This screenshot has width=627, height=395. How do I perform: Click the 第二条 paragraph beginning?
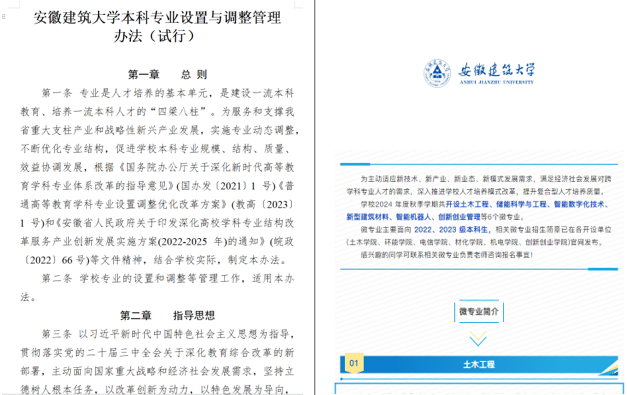click(57, 279)
